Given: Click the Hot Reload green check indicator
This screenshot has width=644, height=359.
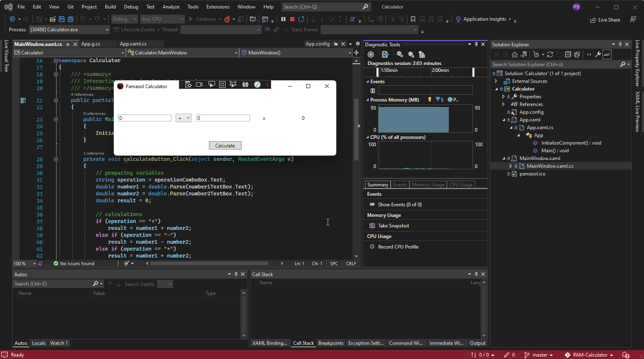Looking at the screenshot, I should 257,84.
